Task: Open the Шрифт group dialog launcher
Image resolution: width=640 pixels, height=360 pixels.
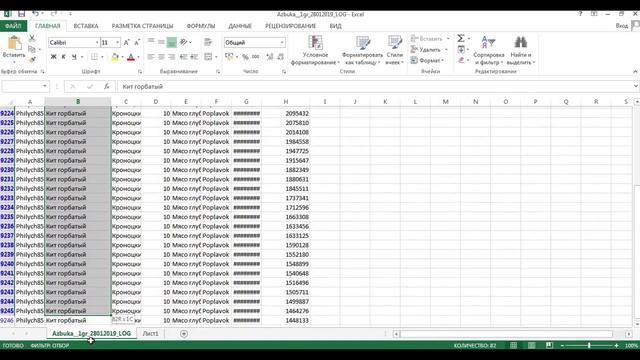Action: [140, 71]
